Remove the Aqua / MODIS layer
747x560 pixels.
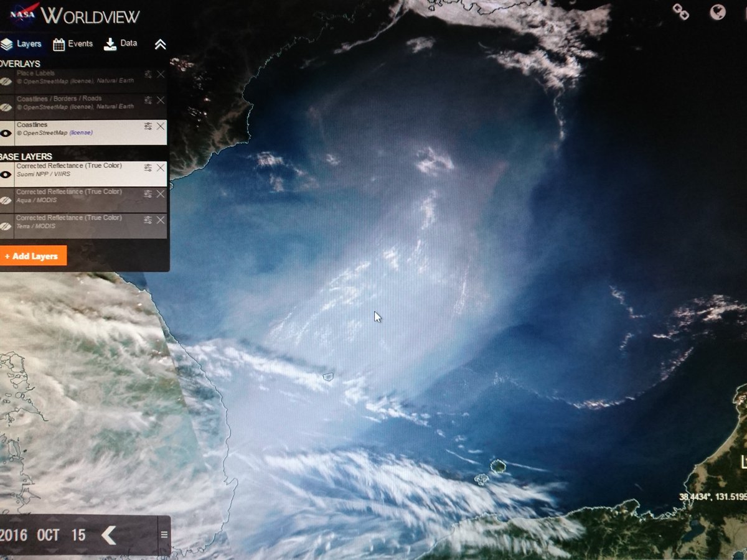(161, 194)
